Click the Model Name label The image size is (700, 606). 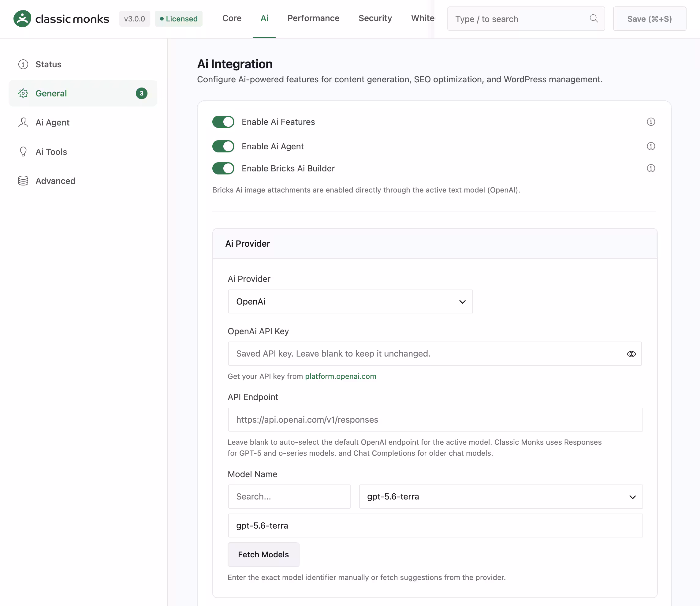point(252,474)
